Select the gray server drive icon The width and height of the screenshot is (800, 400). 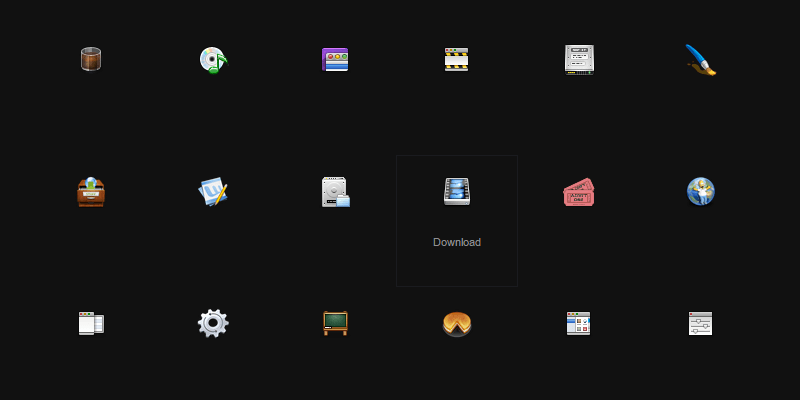[x=579, y=60]
